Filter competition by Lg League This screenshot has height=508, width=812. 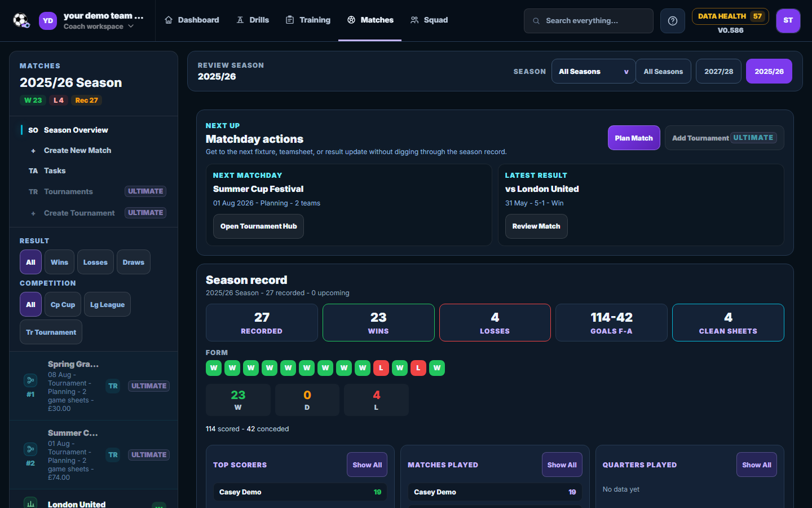point(107,304)
